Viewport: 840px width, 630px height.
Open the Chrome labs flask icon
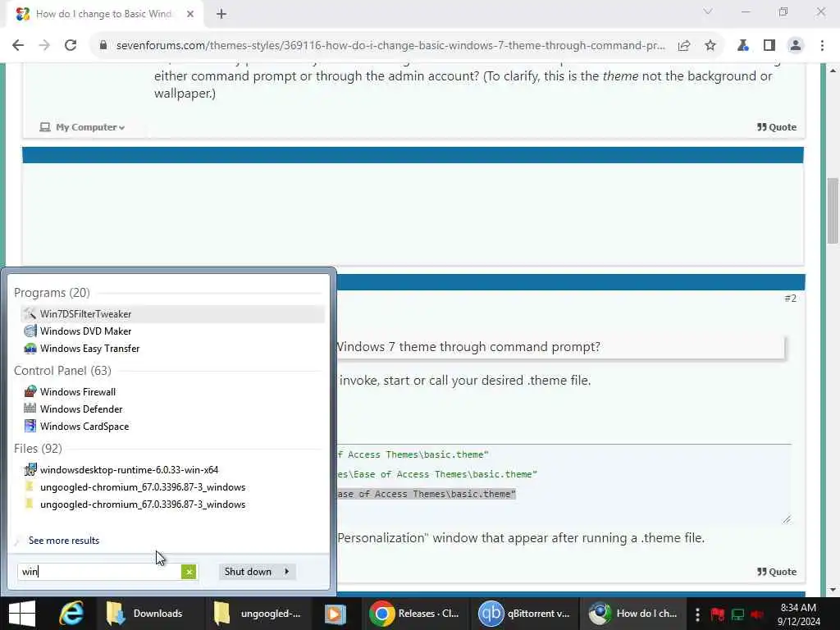[x=743, y=46]
